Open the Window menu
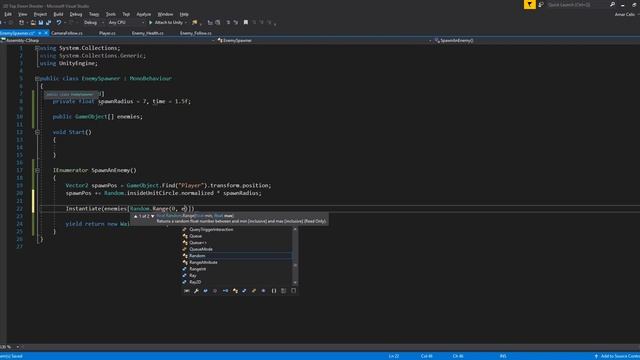This screenshot has width=640, height=360. pyautogui.click(x=165, y=14)
